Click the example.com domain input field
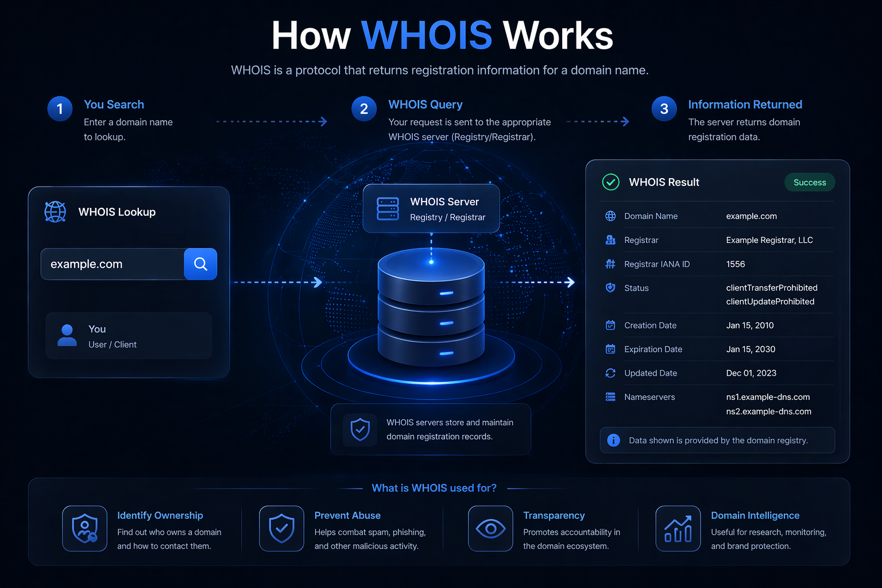Image resolution: width=882 pixels, height=588 pixels. click(112, 264)
